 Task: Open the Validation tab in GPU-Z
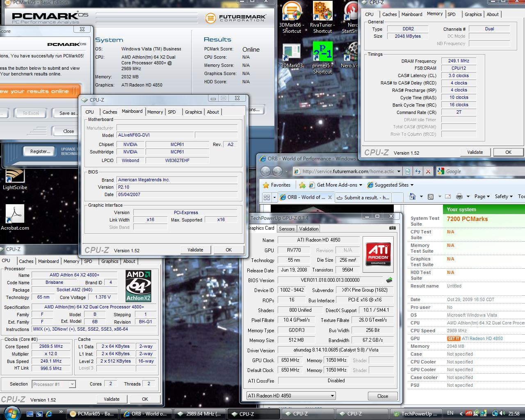point(308,229)
